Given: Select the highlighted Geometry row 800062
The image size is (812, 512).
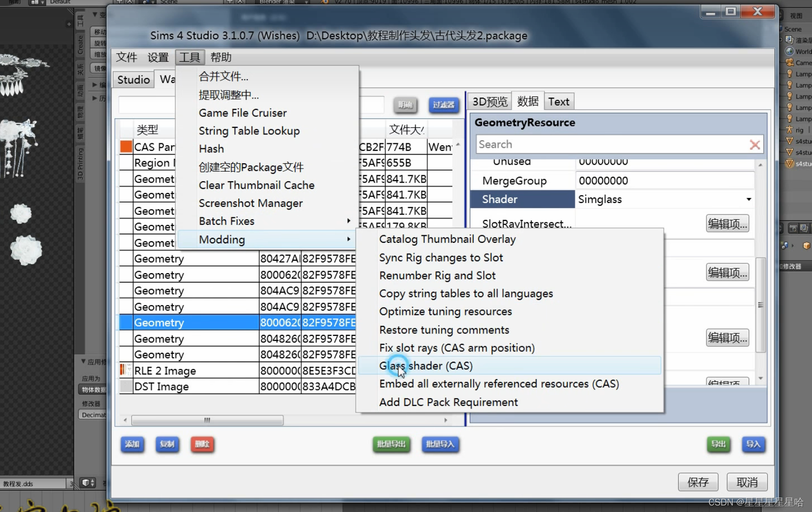Looking at the screenshot, I should [x=238, y=322].
